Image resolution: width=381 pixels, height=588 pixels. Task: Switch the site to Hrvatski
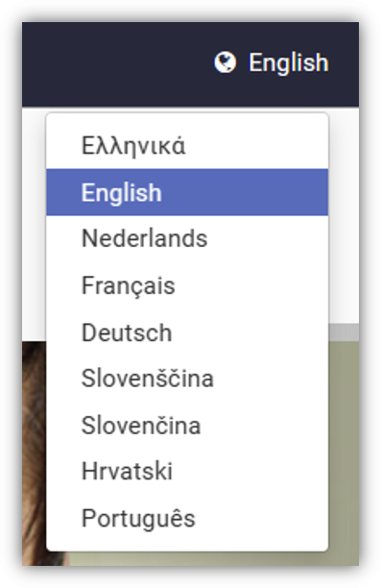187,471
